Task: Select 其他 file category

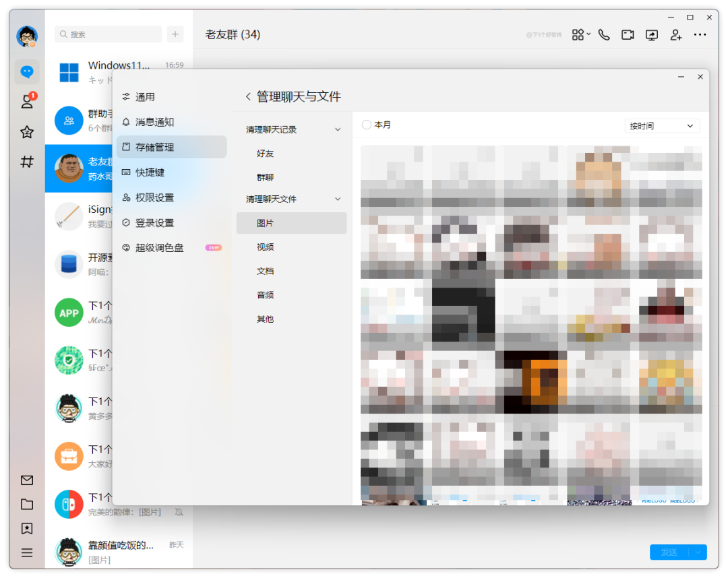Action: point(292,319)
